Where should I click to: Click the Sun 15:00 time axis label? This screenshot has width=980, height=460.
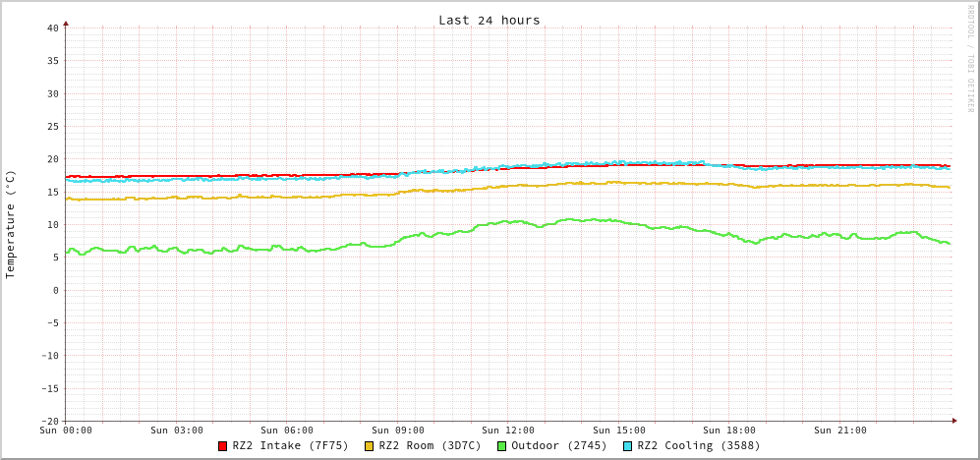[619, 431]
